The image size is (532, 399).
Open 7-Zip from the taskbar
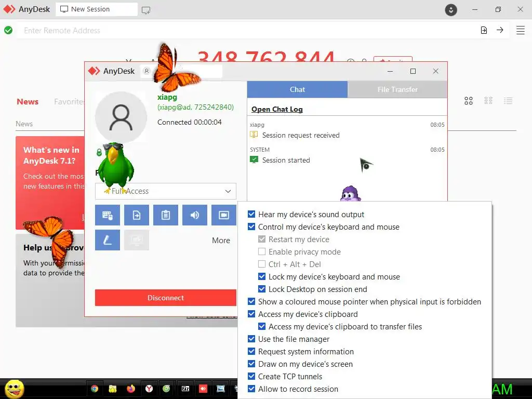[185, 389]
